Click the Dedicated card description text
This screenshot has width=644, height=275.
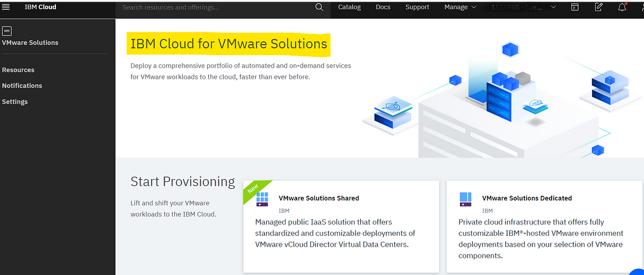tap(541, 239)
